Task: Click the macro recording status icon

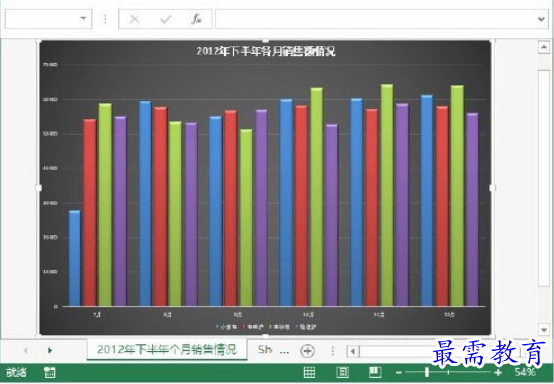Action: (49, 372)
